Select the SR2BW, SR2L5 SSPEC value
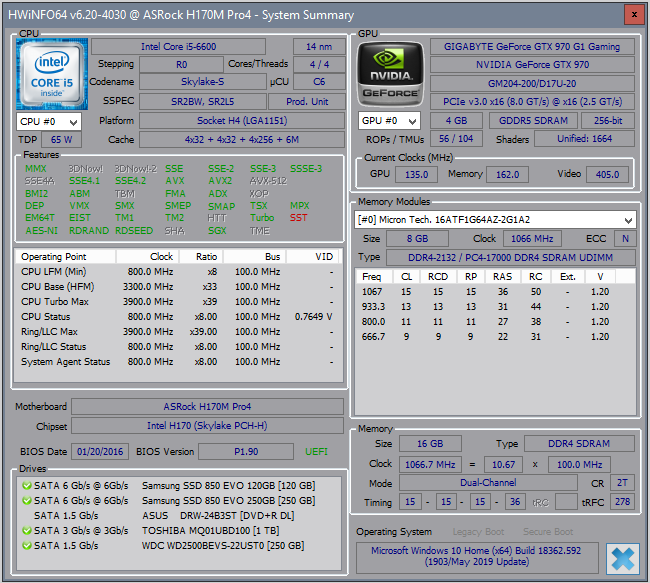This screenshot has height=583, width=650. tap(202, 102)
